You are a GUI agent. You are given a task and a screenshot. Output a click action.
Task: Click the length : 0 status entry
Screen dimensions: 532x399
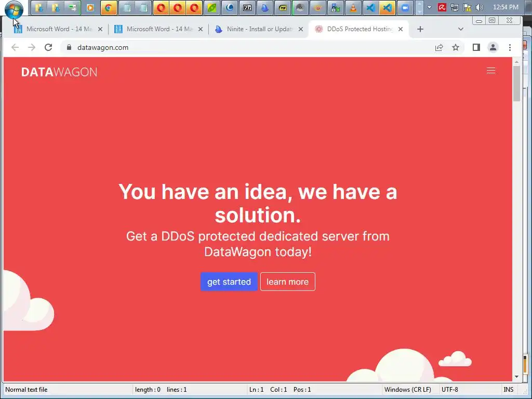148,390
